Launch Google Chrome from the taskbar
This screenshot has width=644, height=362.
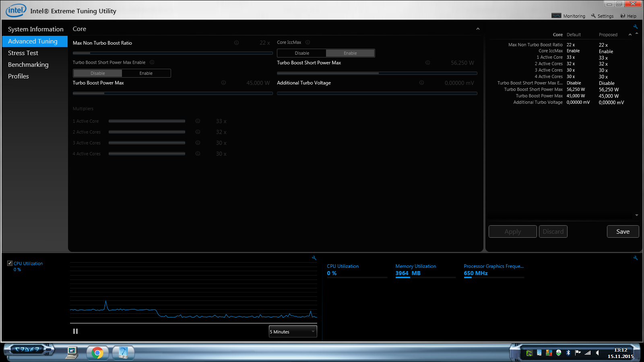[x=97, y=353]
